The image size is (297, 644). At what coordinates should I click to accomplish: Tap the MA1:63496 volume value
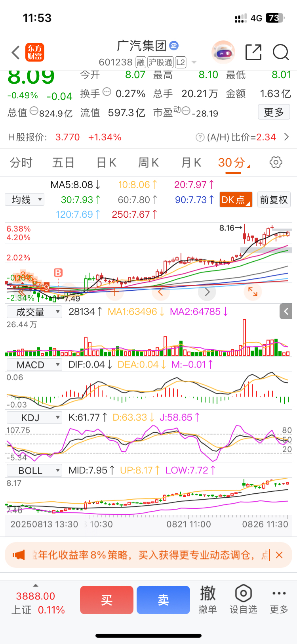coord(136,312)
